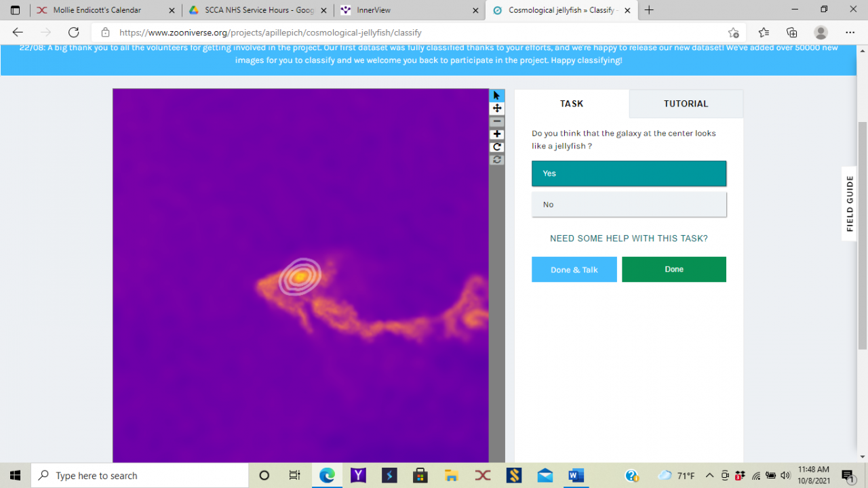Open File Explorer in taskbar
Image resolution: width=868 pixels, height=488 pixels.
click(x=451, y=475)
